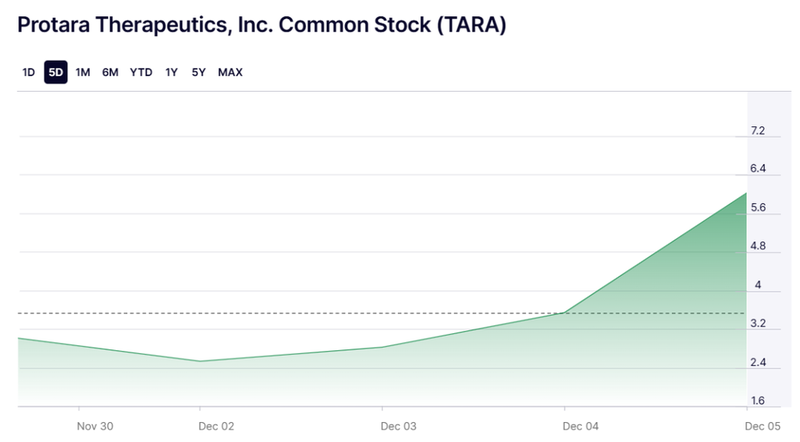800x442 pixels.
Task: Show the 1M chart range
Action: pos(83,72)
